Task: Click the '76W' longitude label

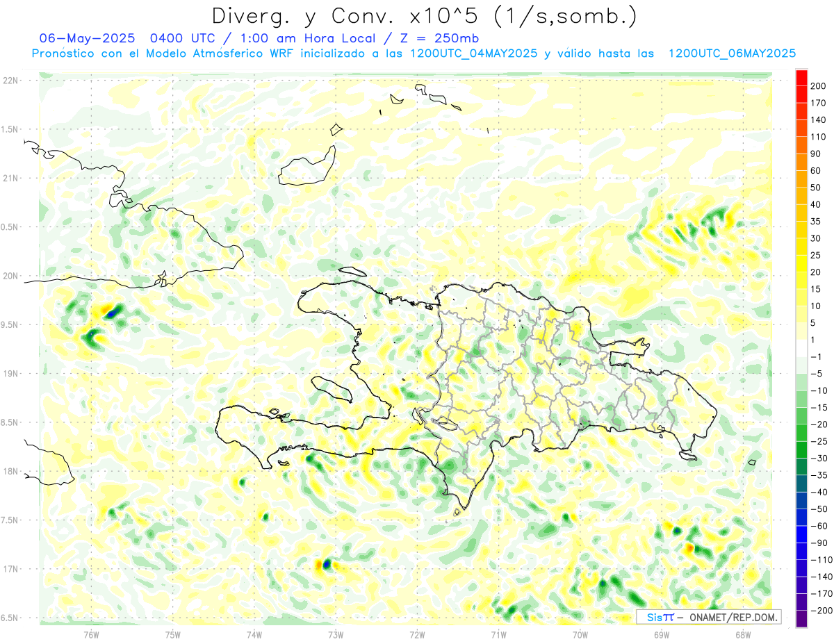Action: [91, 634]
